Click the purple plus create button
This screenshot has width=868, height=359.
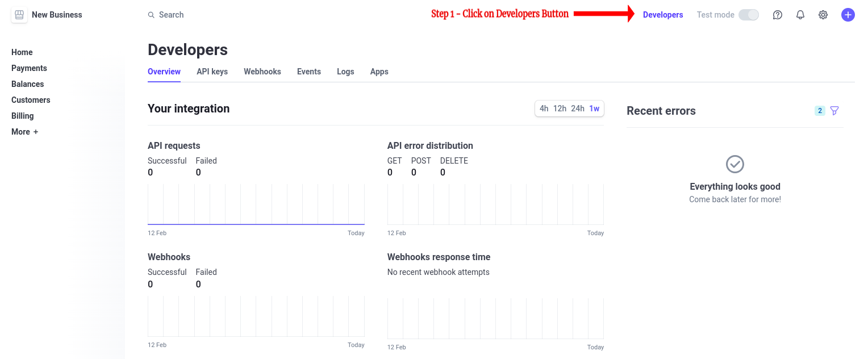tap(848, 15)
